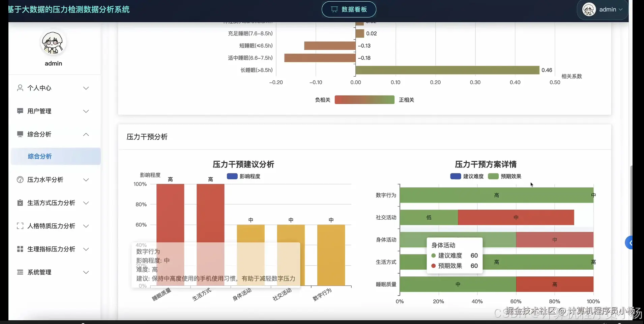Viewport: 644px width, 324px height.
Task: Click the 系统管理 list icon
Action: pos(20,272)
